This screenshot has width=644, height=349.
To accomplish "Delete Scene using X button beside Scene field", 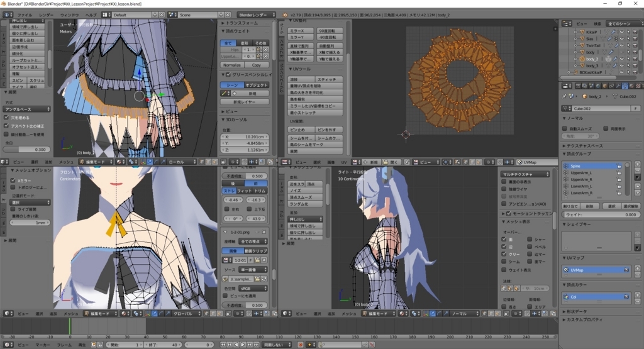I will 228,15.
